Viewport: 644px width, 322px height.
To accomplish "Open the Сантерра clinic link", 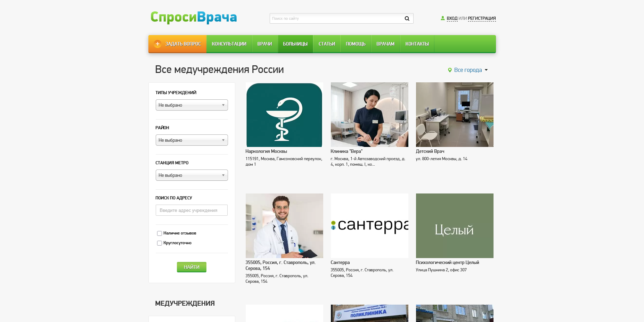I will 340,263.
